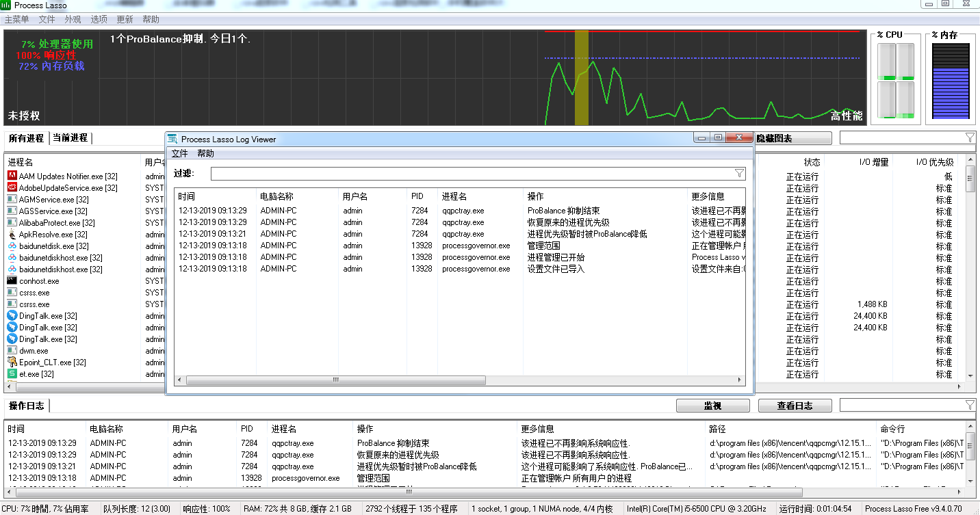The height and width of the screenshot is (515, 980).
Task: Click the Log Viewer scrollbar left arrow
Action: [x=180, y=380]
